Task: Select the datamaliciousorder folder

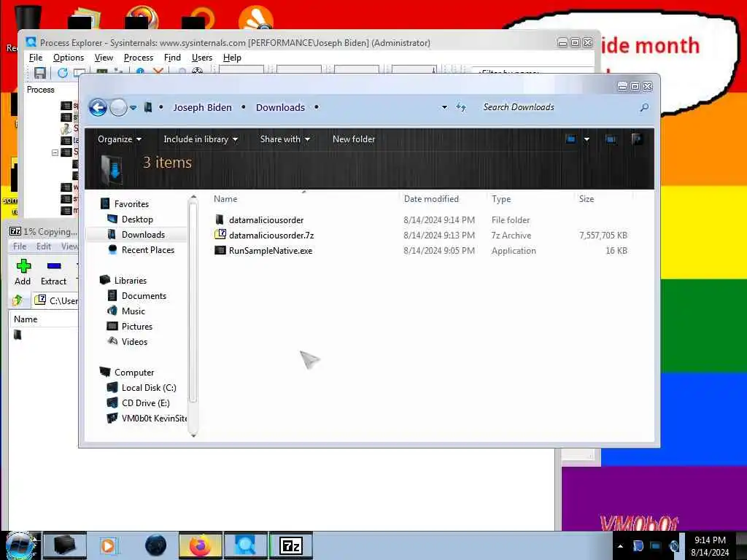Action: pos(266,220)
